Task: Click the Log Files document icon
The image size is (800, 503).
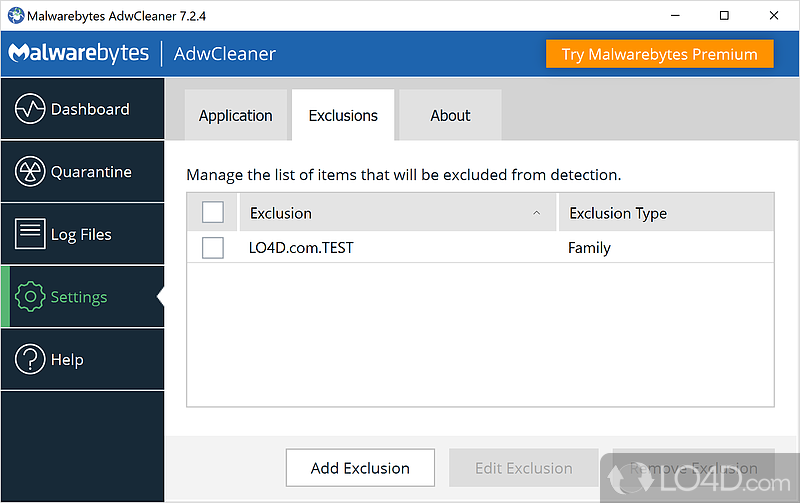Action: pos(30,234)
